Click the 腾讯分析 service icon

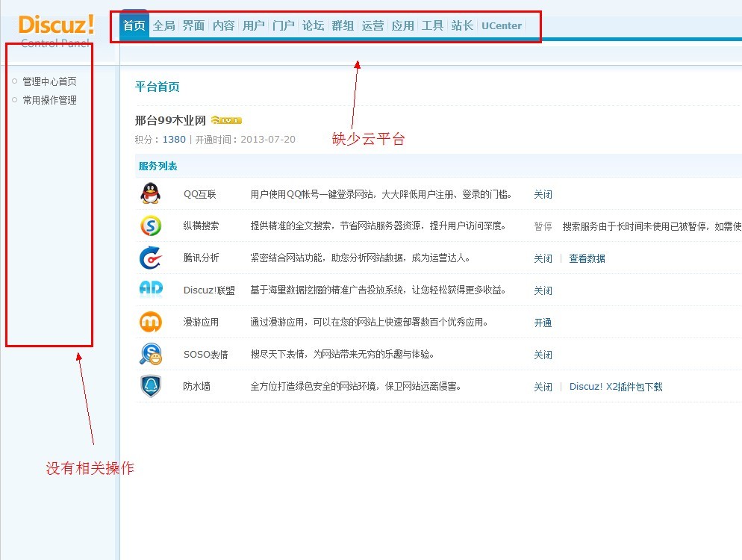point(151,258)
